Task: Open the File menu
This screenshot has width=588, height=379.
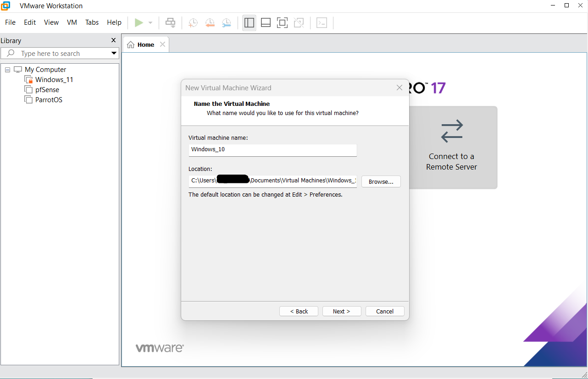Action: point(10,22)
